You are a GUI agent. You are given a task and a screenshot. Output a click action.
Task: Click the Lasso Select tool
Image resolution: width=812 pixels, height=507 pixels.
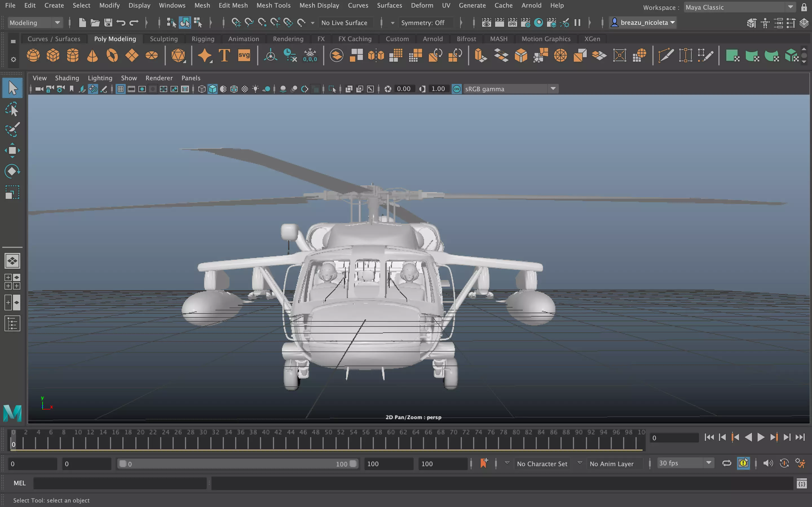[12, 109]
